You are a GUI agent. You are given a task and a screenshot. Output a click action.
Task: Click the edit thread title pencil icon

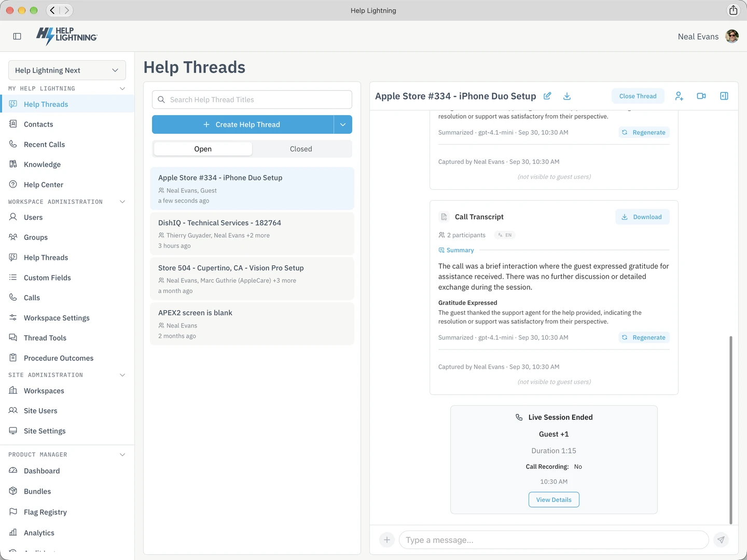[x=547, y=96]
